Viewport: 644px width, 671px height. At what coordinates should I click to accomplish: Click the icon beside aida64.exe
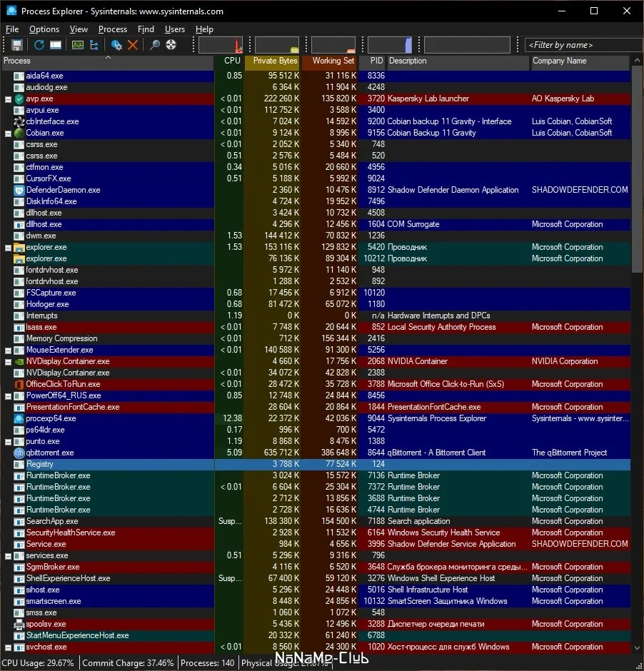pyautogui.click(x=19, y=76)
